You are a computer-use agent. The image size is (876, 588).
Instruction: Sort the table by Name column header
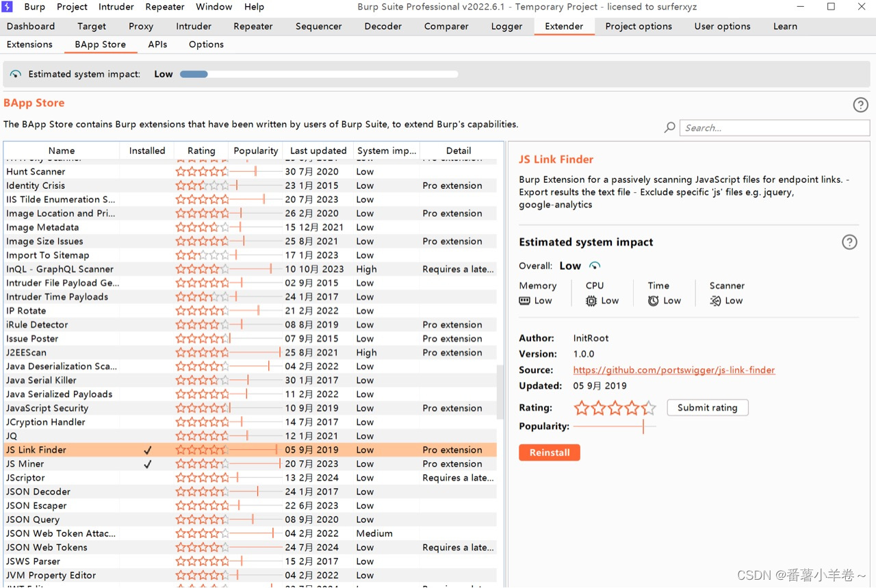[x=62, y=151]
